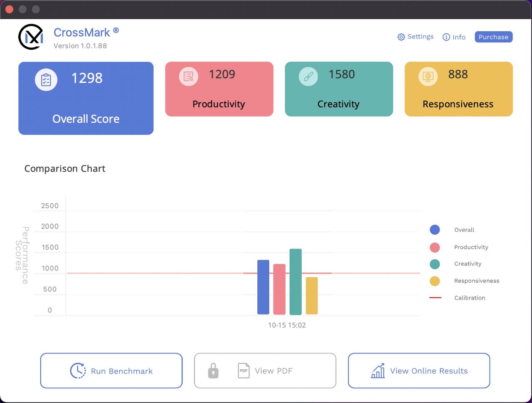Viewport: 532px width, 403px height.
Task: Click the Purchase button
Action: (x=494, y=37)
